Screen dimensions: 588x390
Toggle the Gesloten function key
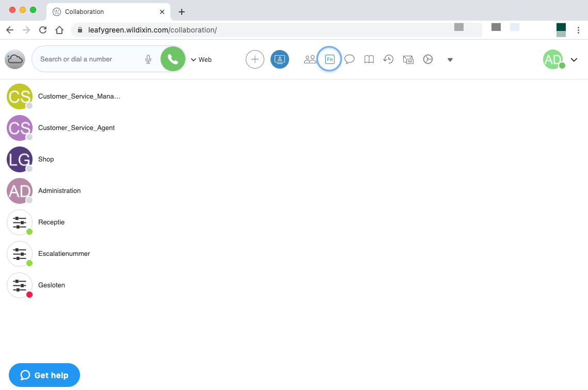point(51,285)
